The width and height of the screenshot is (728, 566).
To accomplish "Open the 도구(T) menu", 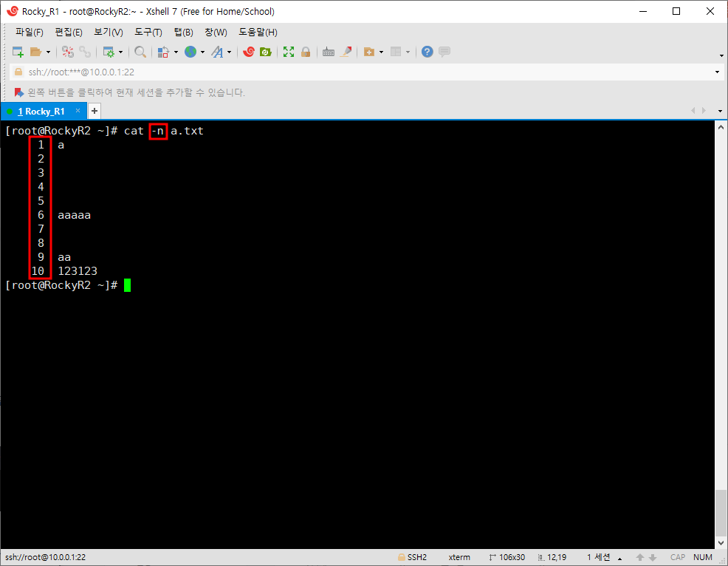I will [x=148, y=33].
